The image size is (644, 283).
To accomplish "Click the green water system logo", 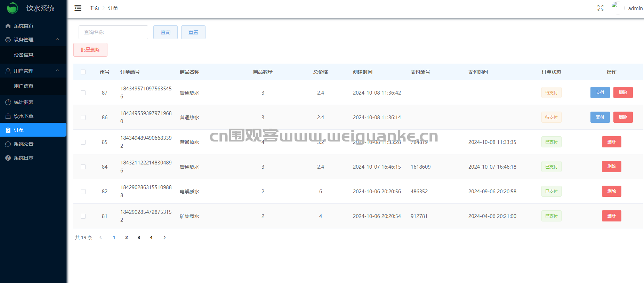I will click(x=13, y=8).
